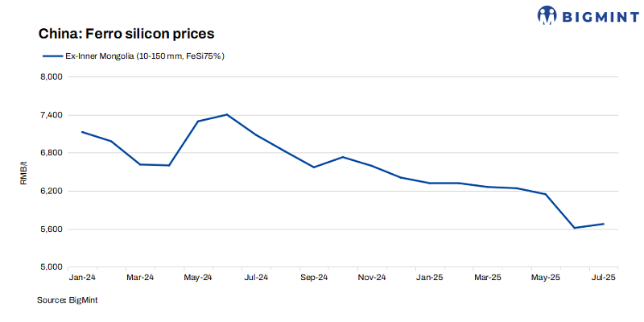Click the 8,000 y-axis label
This screenshot has height=322, width=644.
point(51,76)
